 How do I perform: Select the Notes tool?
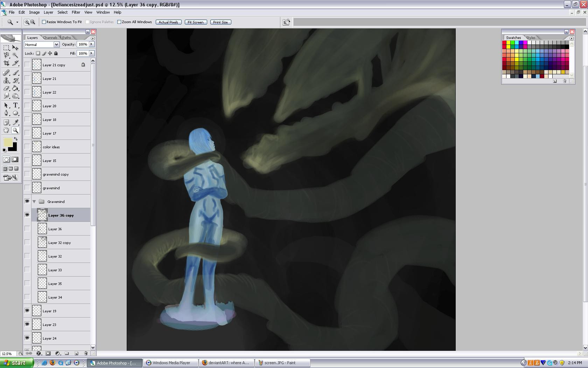pyautogui.click(x=6, y=122)
